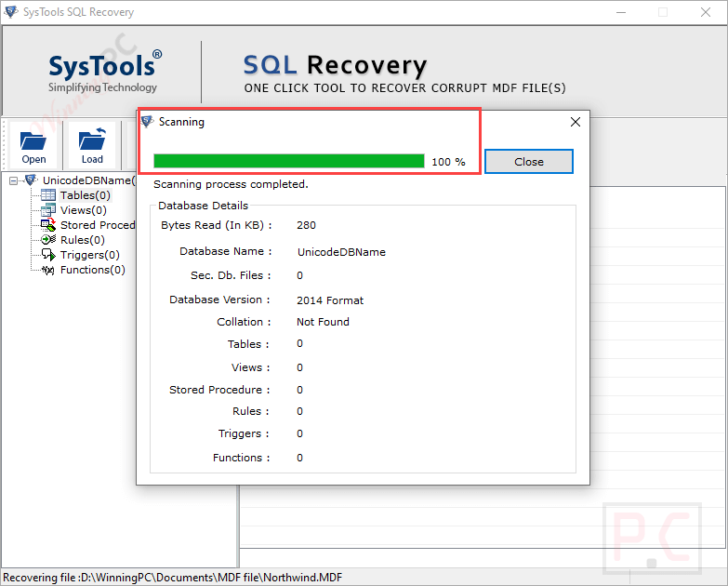Click the UnicodeDBName database root icon
Viewport: 728px width, 586px height.
(31, 180)
